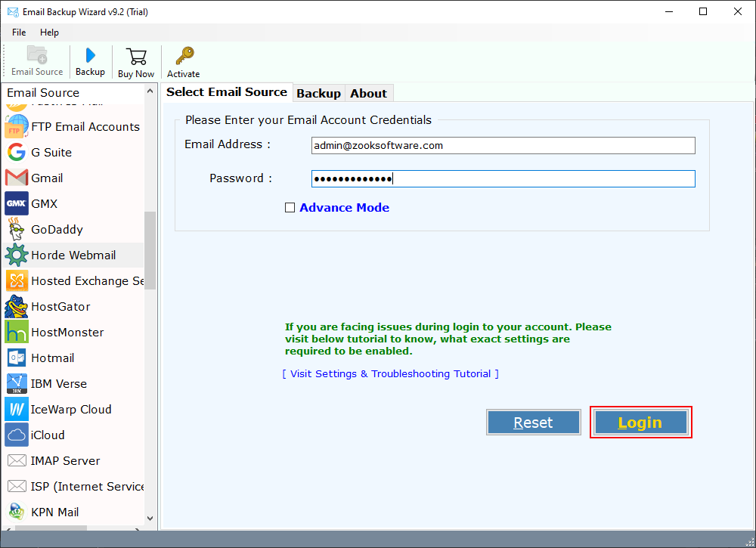Select the IceWarp Cloud icon
Viewport: 756px width, 548px height.
pyautogui.click(x=17, y=409)
